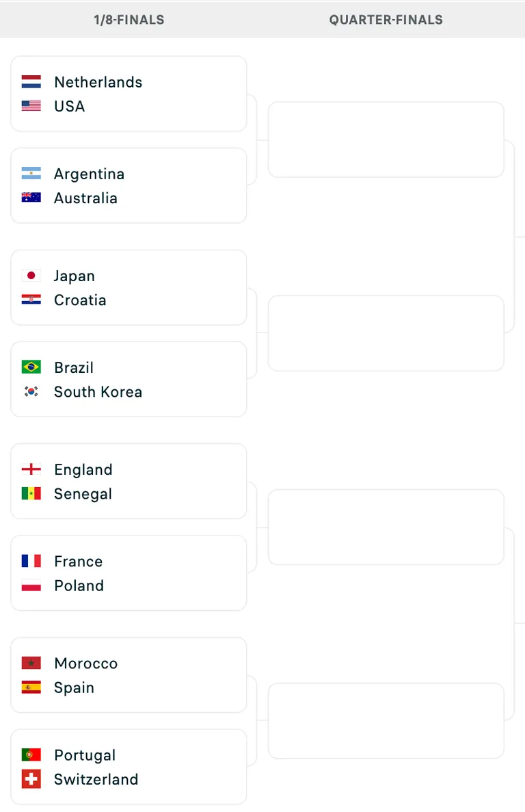Open the first empty quarter-final match card
Image resolution: width=525 pixels, height=812 pixels.
(386, 140)
